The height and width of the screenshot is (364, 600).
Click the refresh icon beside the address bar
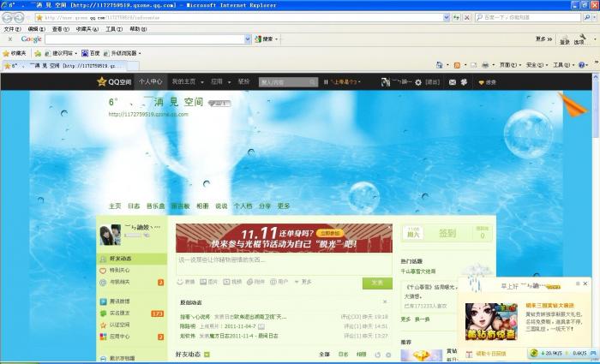(456, 18)
